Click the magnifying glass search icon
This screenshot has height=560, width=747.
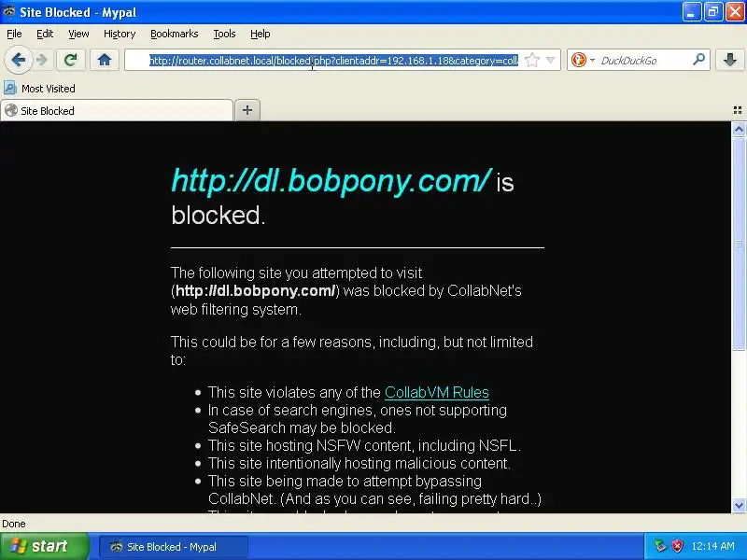pyautogui.click(x=698, y=60)
